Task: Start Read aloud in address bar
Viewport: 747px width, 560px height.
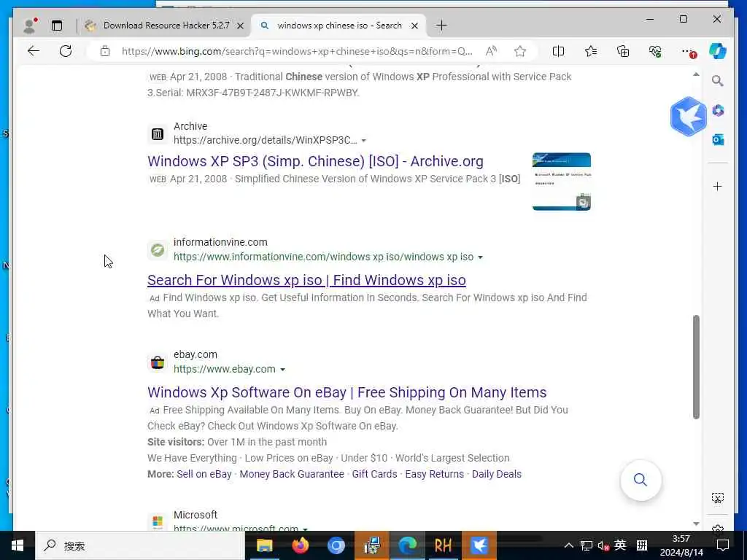Action: [491, 51]
